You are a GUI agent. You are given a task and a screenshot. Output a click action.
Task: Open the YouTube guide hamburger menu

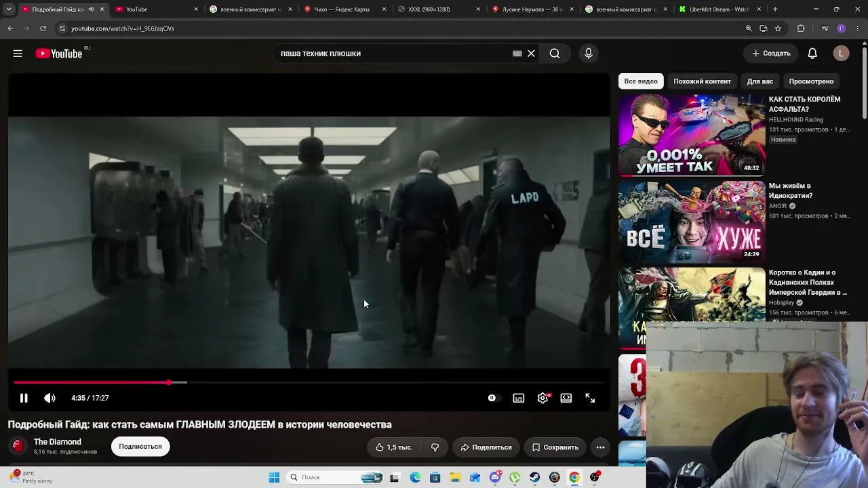pos(18,54)
